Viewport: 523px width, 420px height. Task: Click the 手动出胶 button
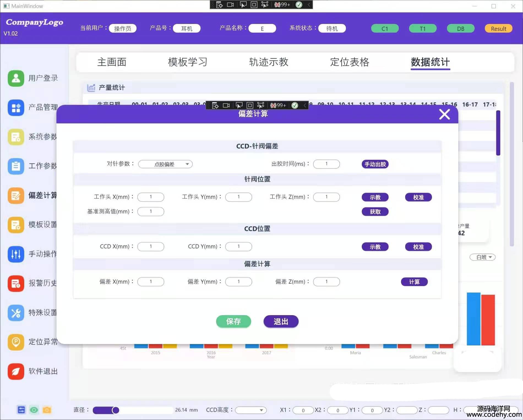click(375, 164)
